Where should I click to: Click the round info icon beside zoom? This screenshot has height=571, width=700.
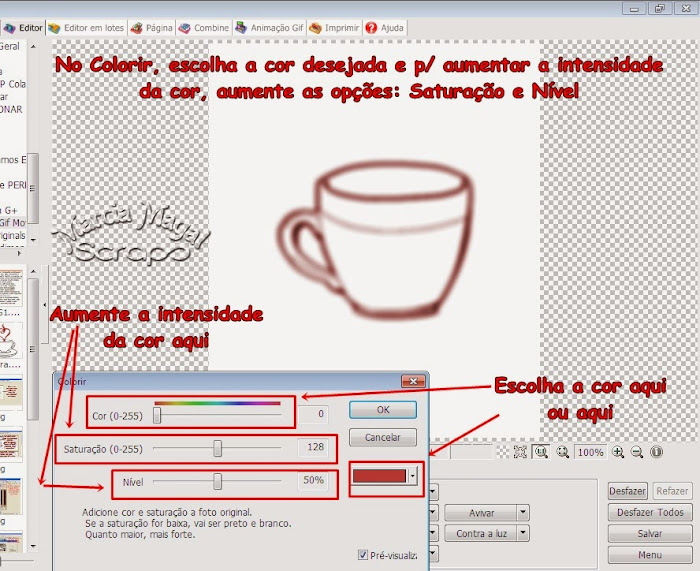tap(656, 452)
